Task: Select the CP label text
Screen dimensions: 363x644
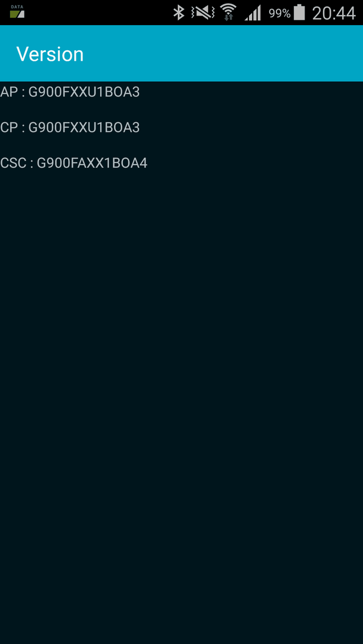Action: point(8,128)
